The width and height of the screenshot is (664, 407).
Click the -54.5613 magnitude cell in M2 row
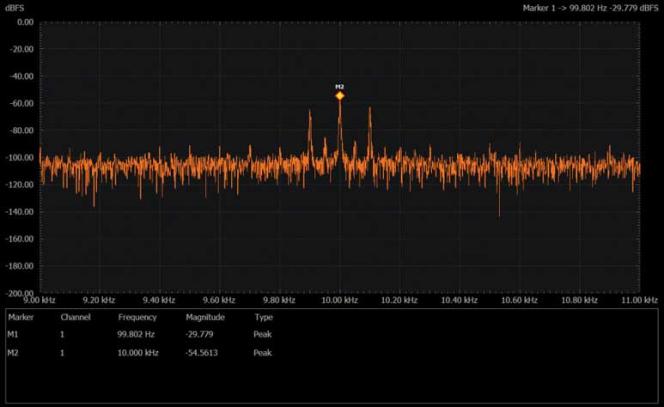tap(205, 352)
